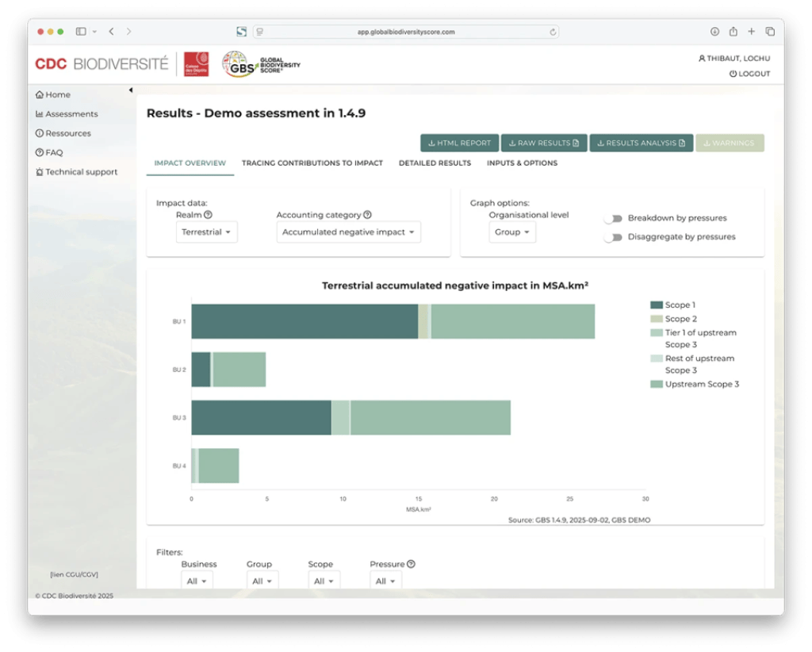Click the Technical support bell icon
The width and height of the screenshot is (812, 652).
click(x=39, y=171)
